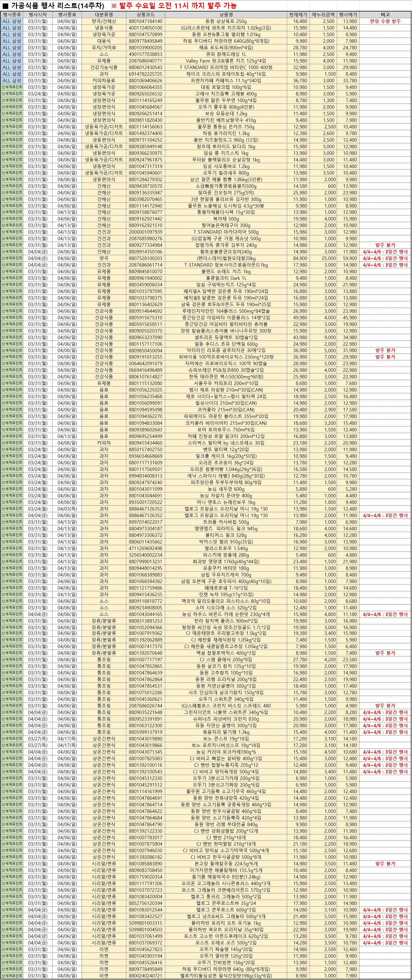This screenshot has height=980, width=412.
Task: Select product code 8801047184140
Action: point(145,21)
